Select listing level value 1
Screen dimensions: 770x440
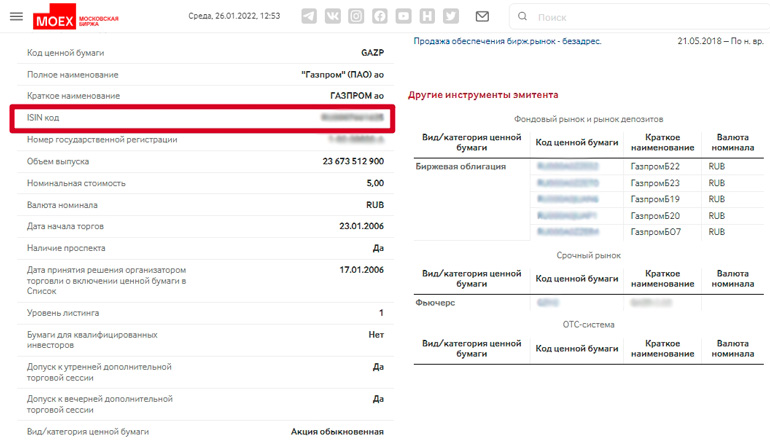[381, 313]
